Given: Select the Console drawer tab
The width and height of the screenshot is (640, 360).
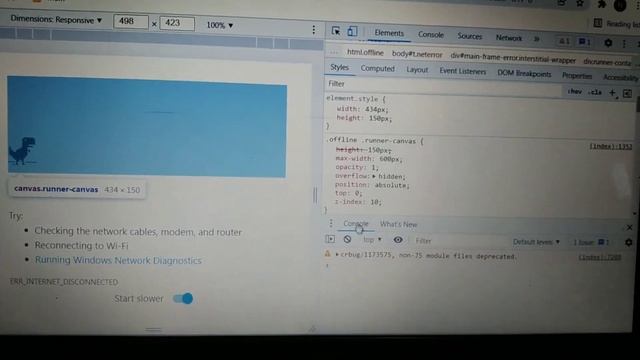Looking at the screenshot, I should click(356, 224).
